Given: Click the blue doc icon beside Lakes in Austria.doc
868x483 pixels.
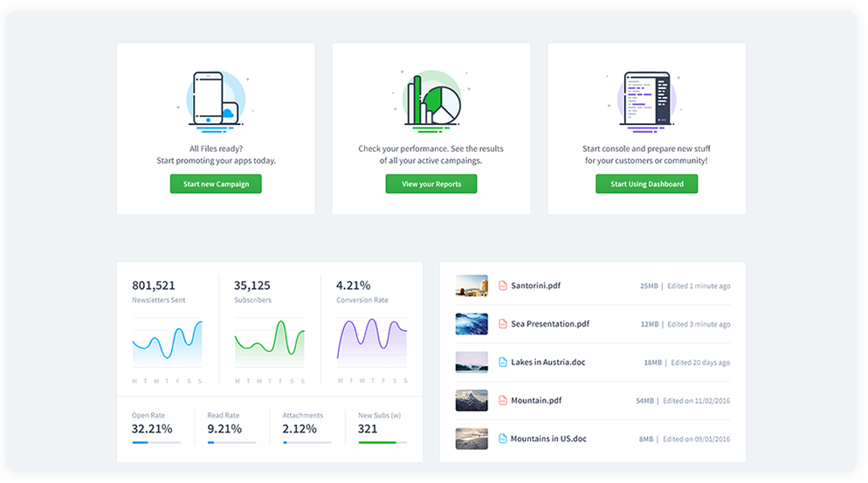Looking at the screenshot, I should (x=503, y=362).
